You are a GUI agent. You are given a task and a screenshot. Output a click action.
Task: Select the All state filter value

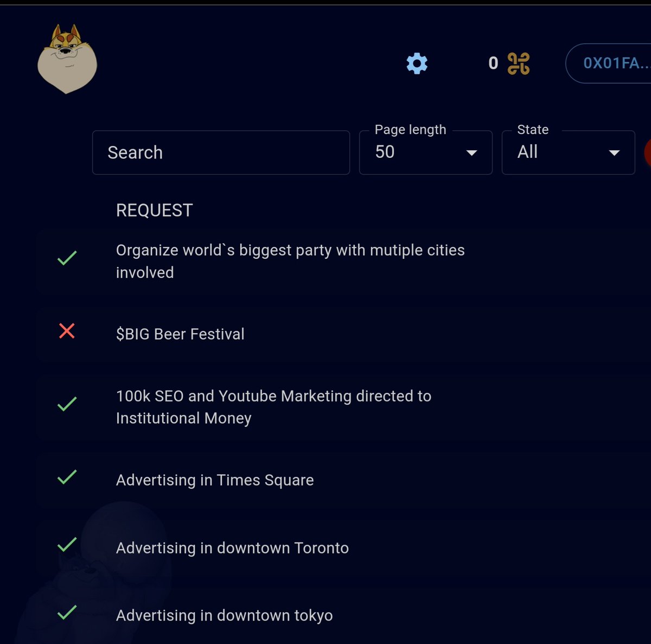click(528, 152)
